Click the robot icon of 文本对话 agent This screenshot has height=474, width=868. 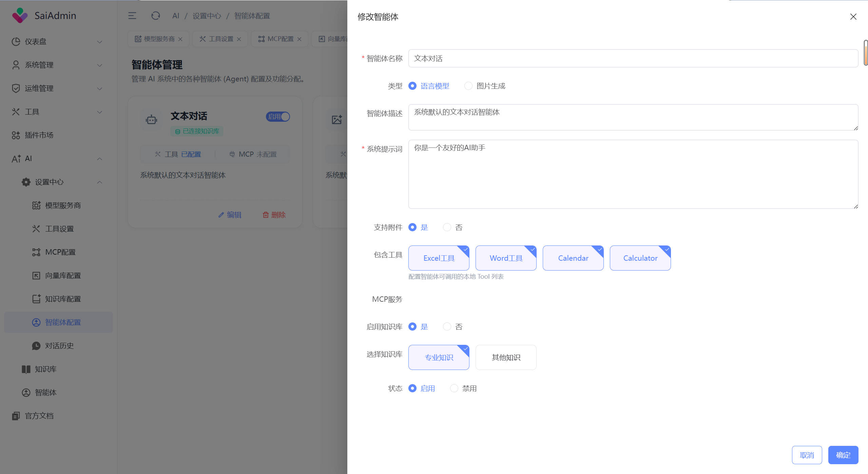click(x=151, y=119)
